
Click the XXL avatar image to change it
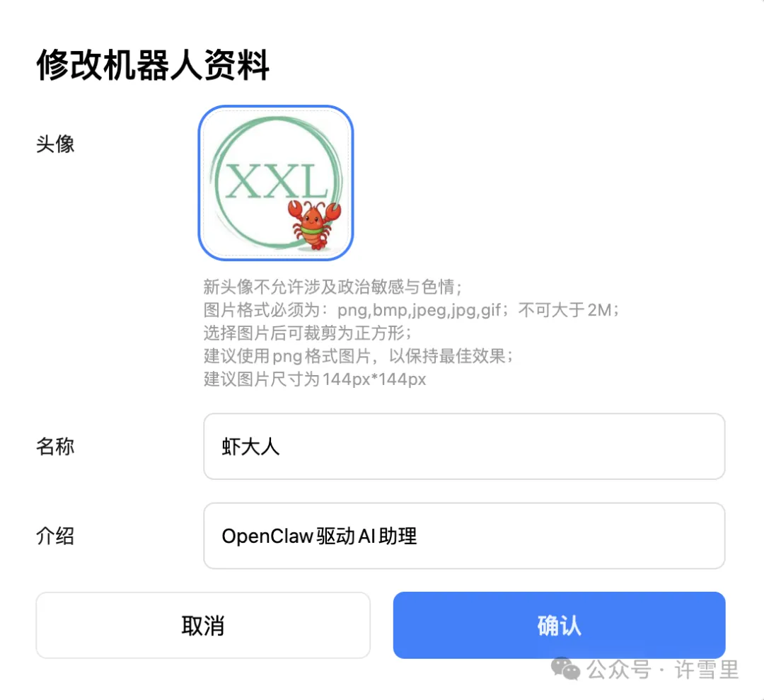point(275,183)
